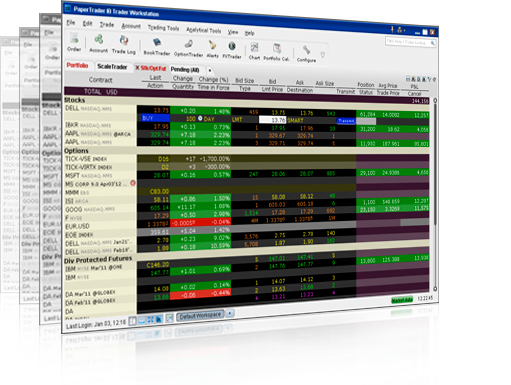Screen dimensions: 511x385
Task: Open the Chart tool
Action: click(x=254, y=51)
